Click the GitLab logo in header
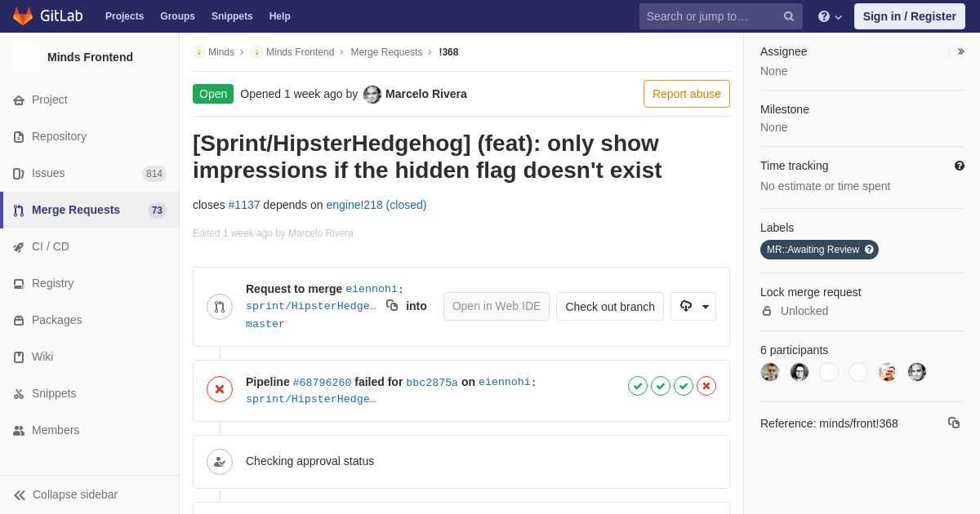The image size is (980, 514). point(47,16)
